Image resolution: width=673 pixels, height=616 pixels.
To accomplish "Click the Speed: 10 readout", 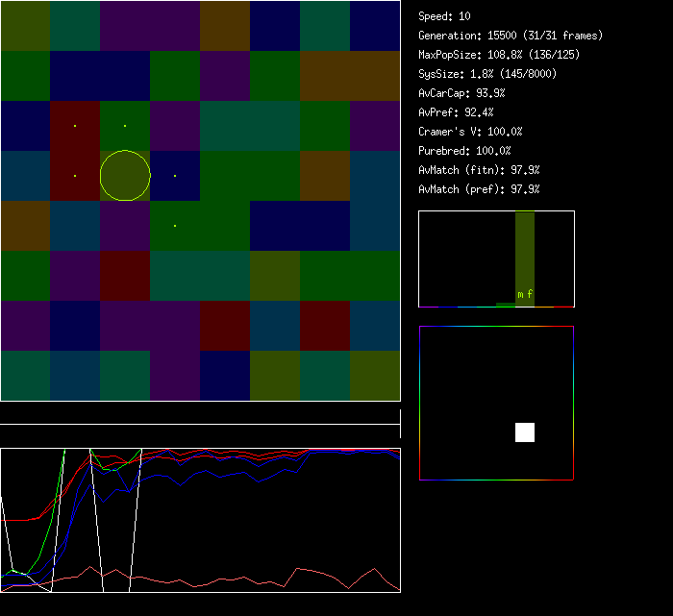I will [x=444, y=16].
